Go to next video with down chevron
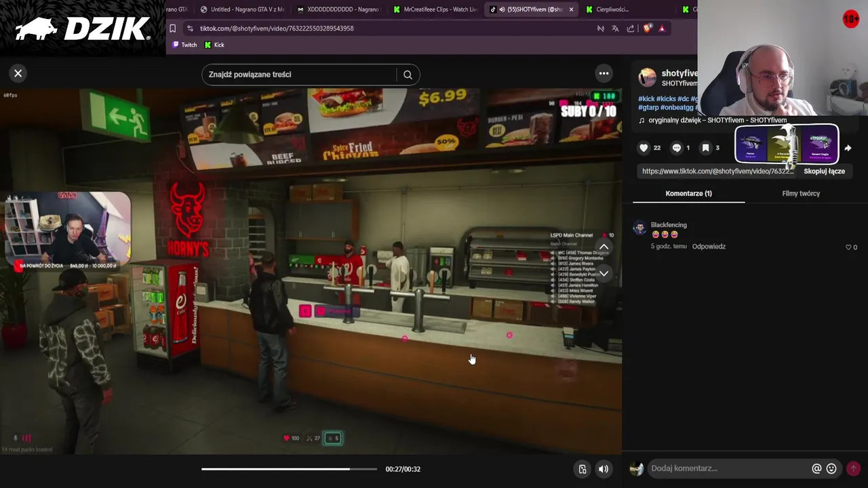 point(604,273)
